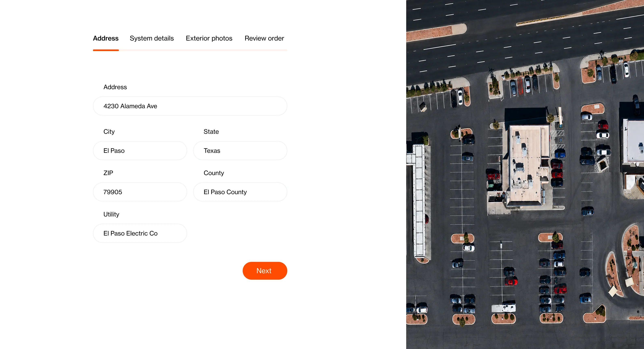Click the Address label above the field
Viewport: 644px width, 349px height.
pyautogui.click(x=115, y=87)
